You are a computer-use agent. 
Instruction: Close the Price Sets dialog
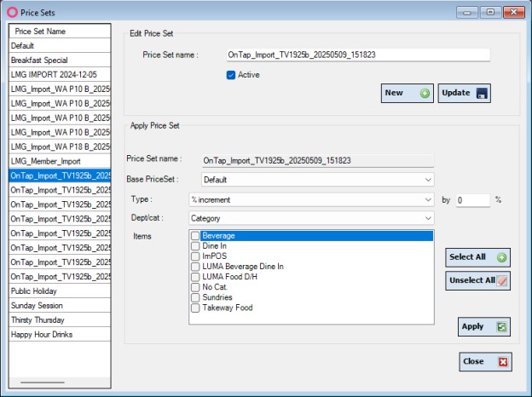point(484,361)
